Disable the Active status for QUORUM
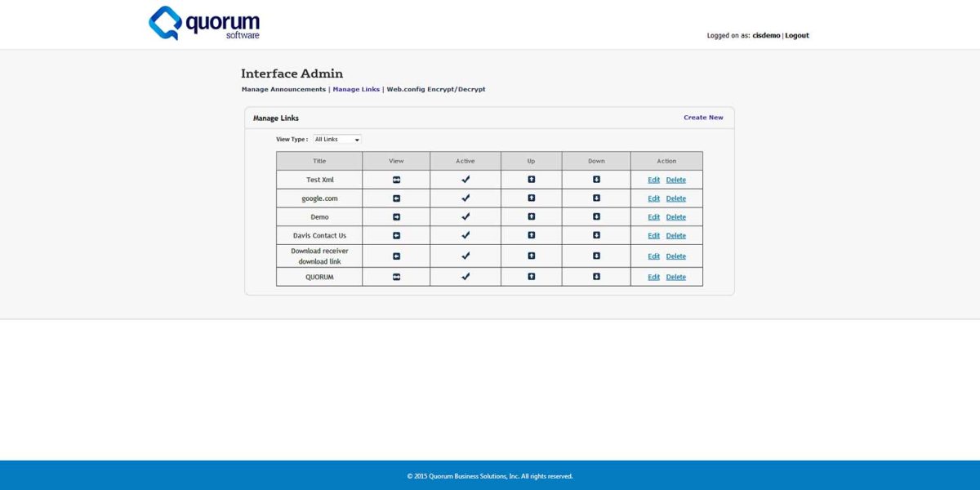This screenshot has width=980, height=490. click(465, 276)
